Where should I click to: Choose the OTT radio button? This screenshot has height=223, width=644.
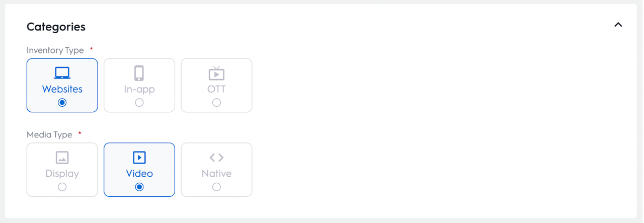pos(216,103)
